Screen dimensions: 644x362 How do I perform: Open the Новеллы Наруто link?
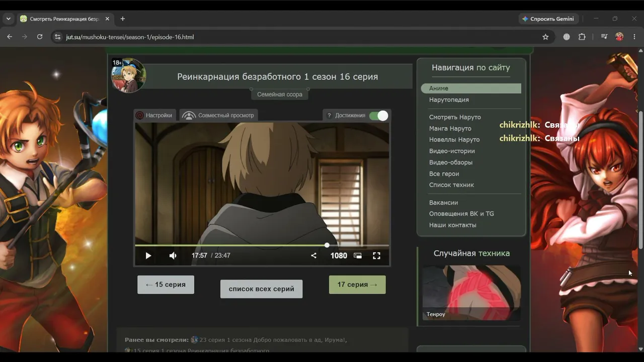pyautogui.click(x=454, y=139)
